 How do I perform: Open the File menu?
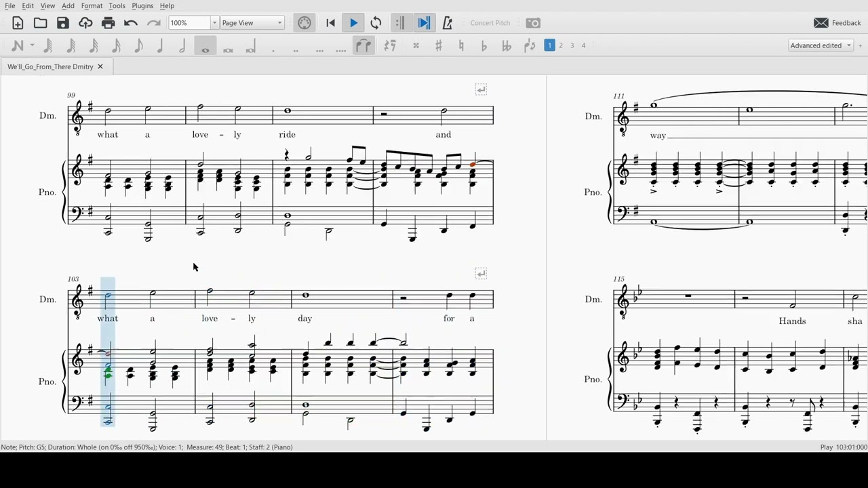coord(10,5)
